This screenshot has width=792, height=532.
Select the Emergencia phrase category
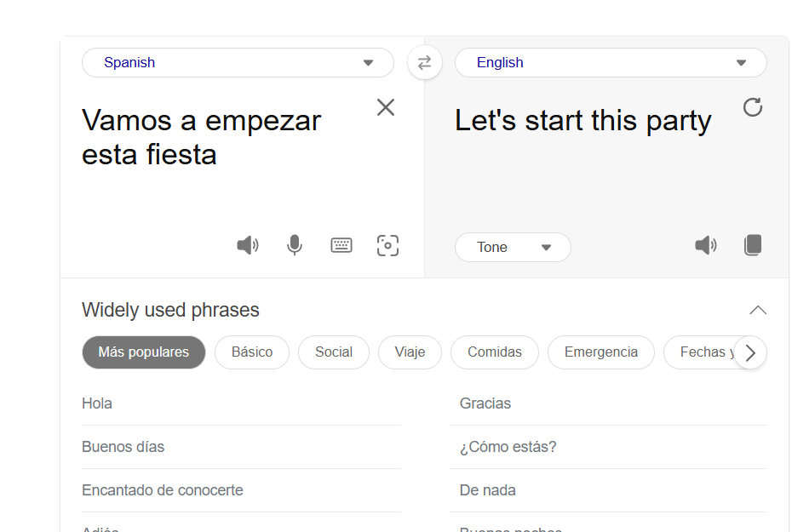(x=601, y=352)
